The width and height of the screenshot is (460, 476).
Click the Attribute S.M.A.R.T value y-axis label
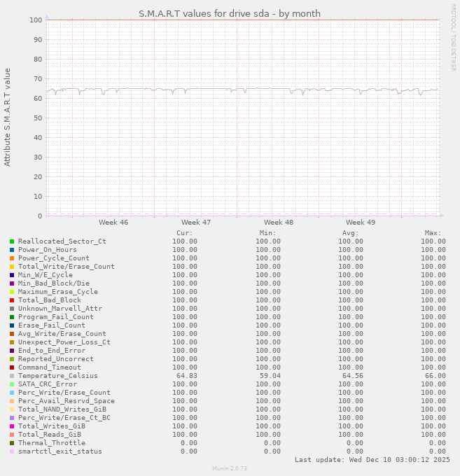pyautogui.click(x=8, y=117)
